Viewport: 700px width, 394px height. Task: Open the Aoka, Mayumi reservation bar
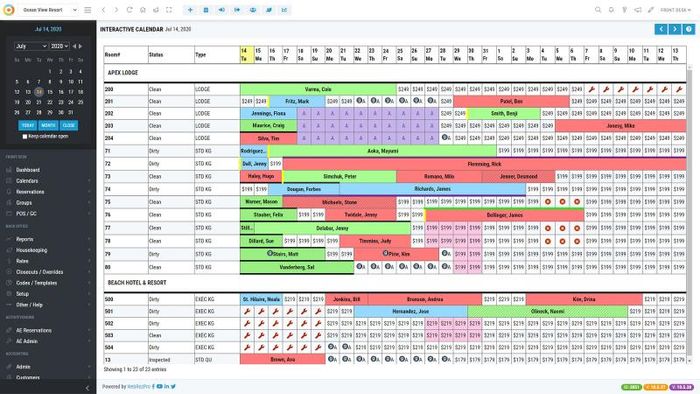[x=382, y=151]
